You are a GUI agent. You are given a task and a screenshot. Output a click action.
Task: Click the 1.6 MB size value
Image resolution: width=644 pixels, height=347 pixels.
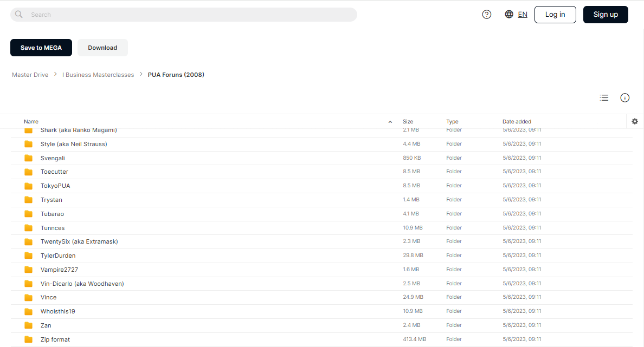411,269
